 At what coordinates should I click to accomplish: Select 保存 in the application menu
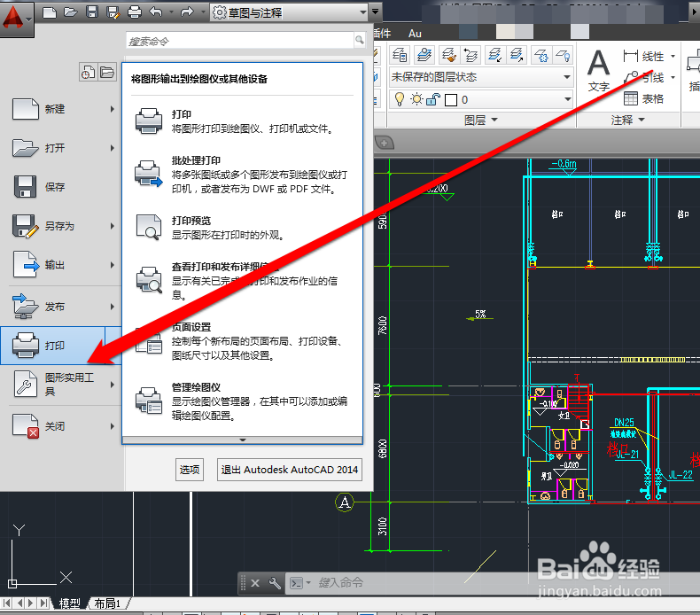pos(61,187)
